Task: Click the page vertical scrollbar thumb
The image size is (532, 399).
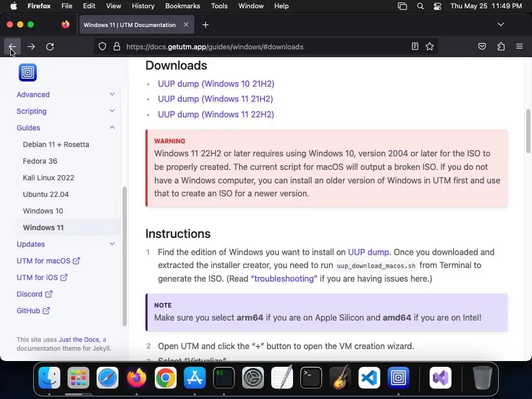Action: point(528,131)
